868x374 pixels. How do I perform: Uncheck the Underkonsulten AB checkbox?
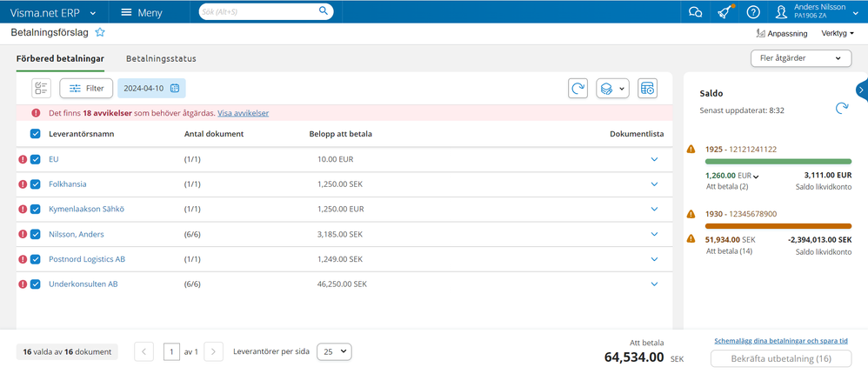(x=36, y=284)
